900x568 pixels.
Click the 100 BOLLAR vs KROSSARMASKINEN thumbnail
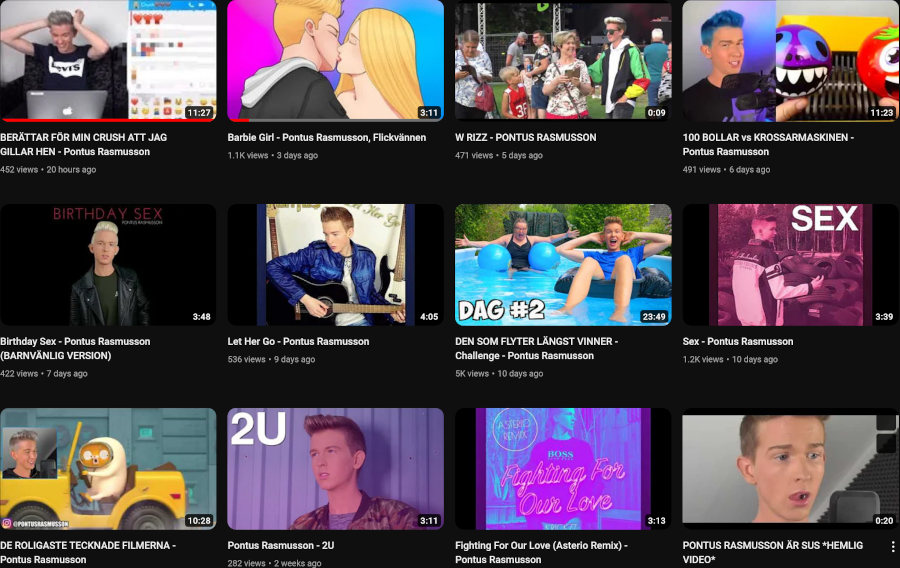790,60
